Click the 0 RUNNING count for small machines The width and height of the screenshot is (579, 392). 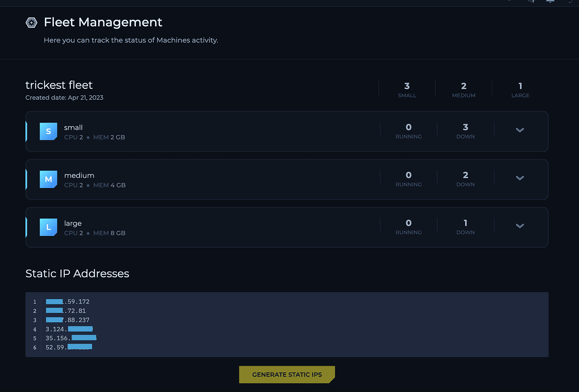pos(408,131)
